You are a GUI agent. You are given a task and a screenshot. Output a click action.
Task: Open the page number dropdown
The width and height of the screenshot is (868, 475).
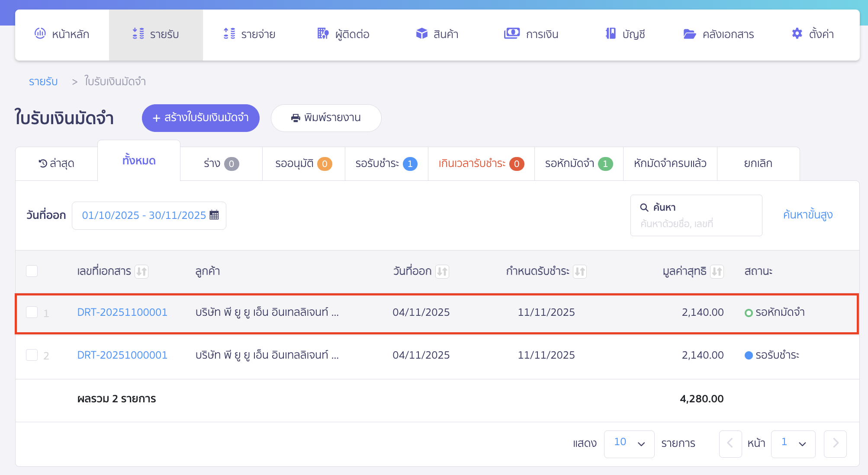click(793, 443)
